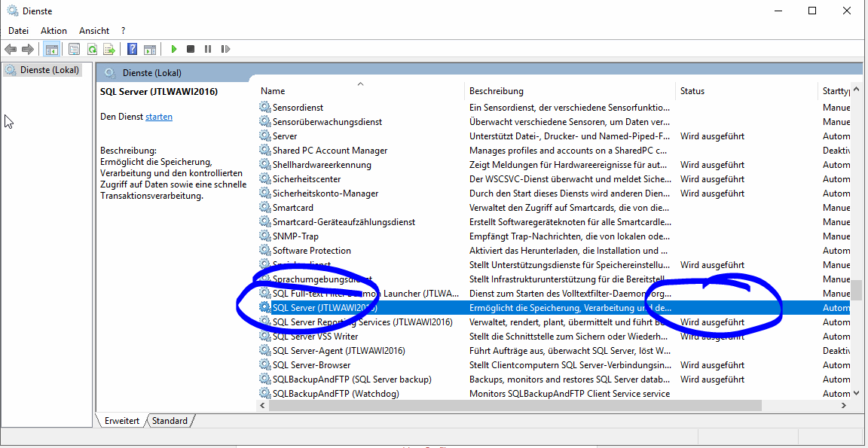Click the Export list toolbar icon
The image size is (868, 448).
(109, 49)
